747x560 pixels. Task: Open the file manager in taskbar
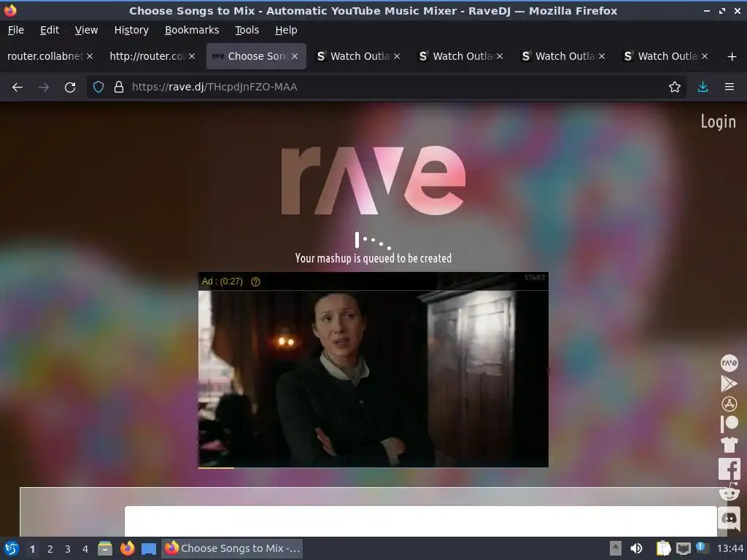(x=105, y=548)
